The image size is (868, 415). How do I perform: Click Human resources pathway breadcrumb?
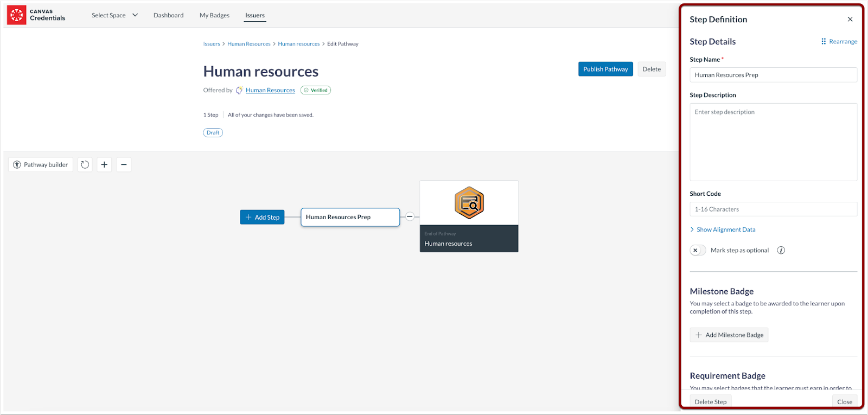(x=299, y=44)
